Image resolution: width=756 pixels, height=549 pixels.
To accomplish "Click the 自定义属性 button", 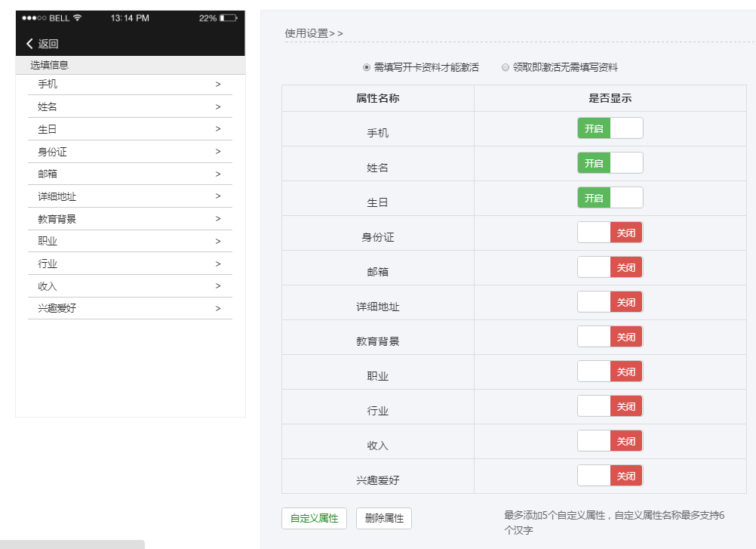I will coord(315,518).
